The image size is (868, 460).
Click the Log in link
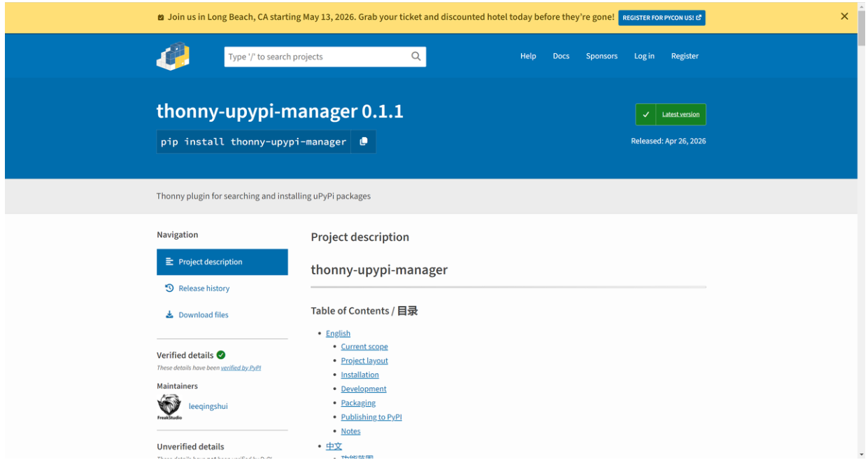(644, 56)
